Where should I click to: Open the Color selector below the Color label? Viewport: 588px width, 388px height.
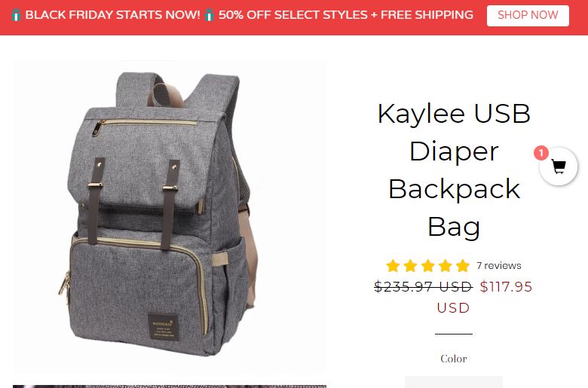tap(454, 382)
